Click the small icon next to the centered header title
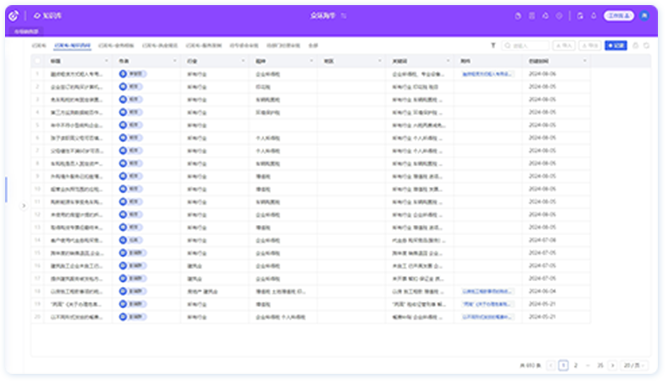Image resolution: width=665 pixels, height=381 pixels. [x=344, y=16]
